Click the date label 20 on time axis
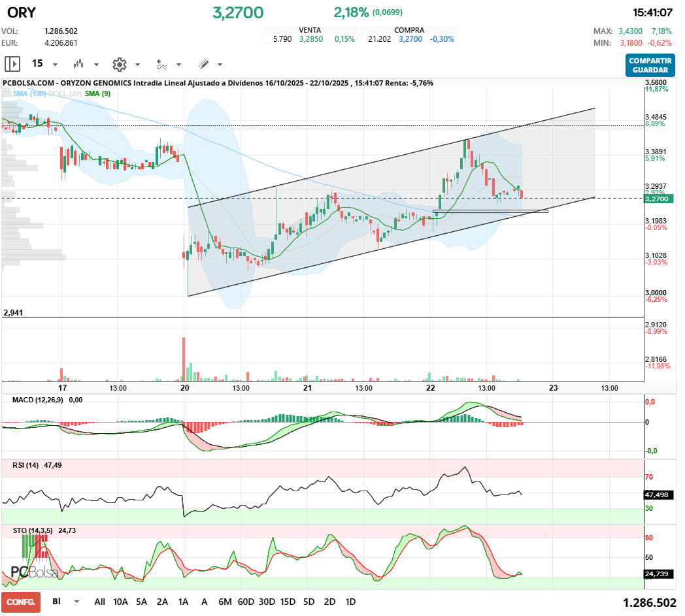The image size is (685, 616). [185, 387]
